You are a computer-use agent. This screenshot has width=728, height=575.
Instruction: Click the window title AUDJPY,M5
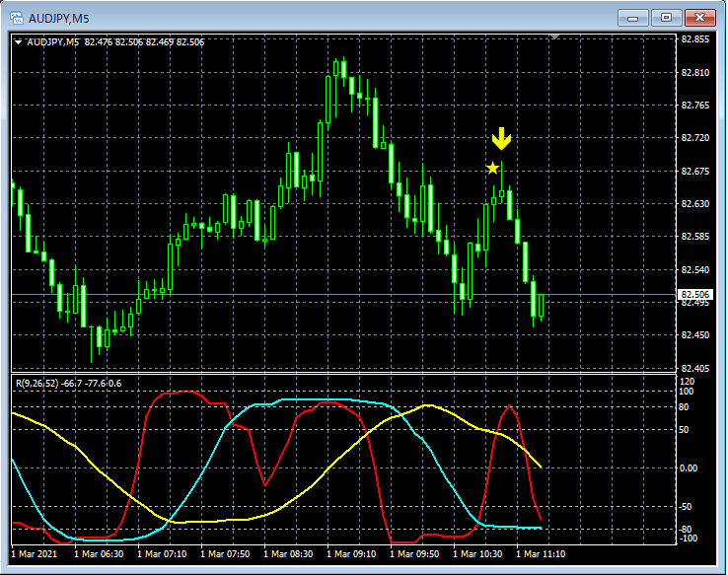pyautogui.click(x=58, y=19)
